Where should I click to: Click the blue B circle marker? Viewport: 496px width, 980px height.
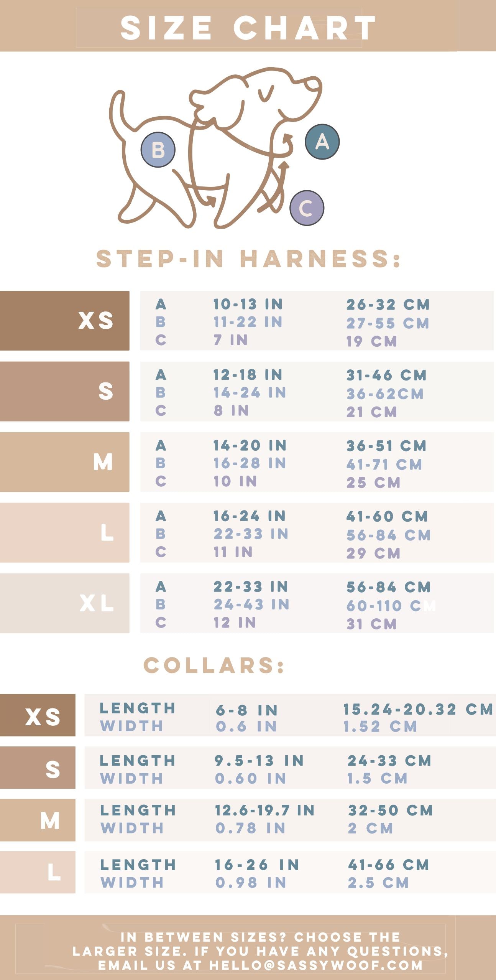click(158, 150)
